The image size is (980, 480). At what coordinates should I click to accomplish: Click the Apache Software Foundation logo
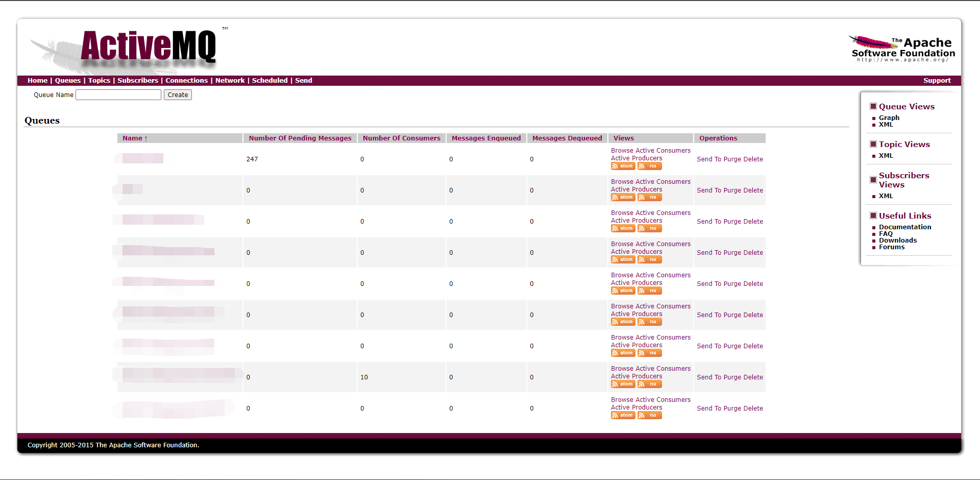(902, 49)
